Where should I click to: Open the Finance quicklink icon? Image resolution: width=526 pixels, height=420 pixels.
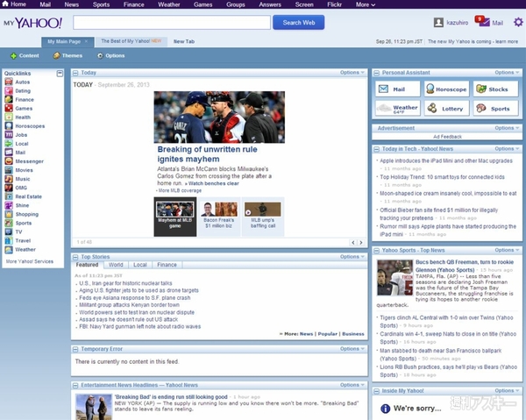point(9,99)
